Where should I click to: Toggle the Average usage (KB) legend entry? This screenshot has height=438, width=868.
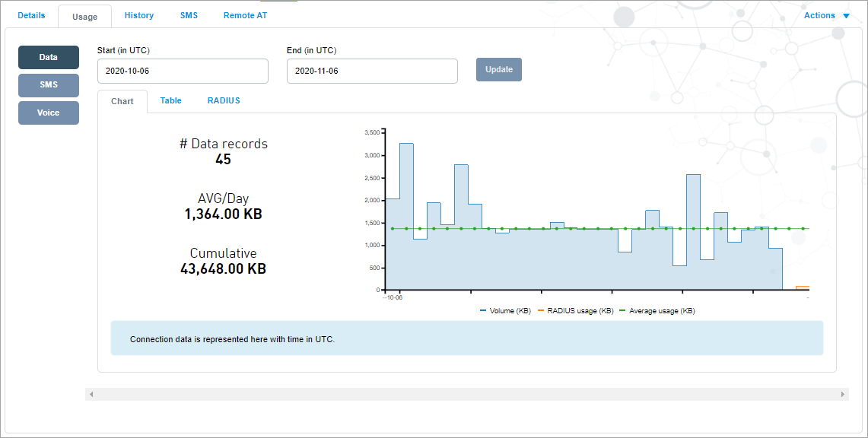657,311
